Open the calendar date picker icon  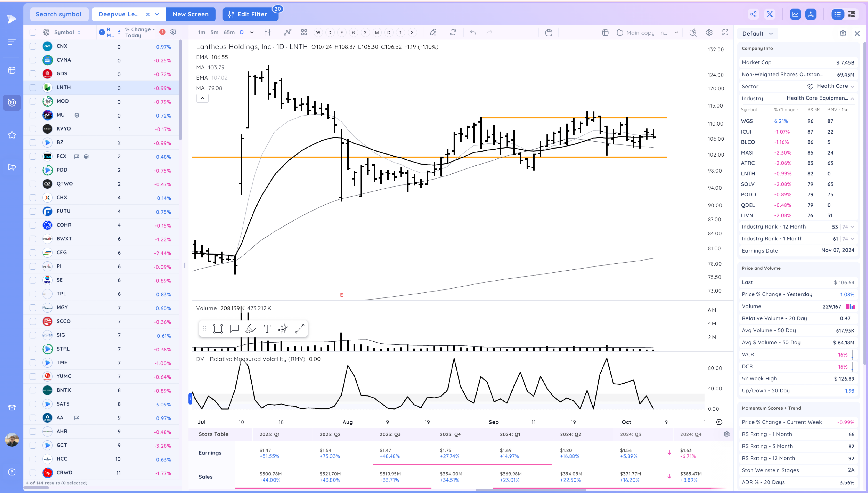coord(549,33)
